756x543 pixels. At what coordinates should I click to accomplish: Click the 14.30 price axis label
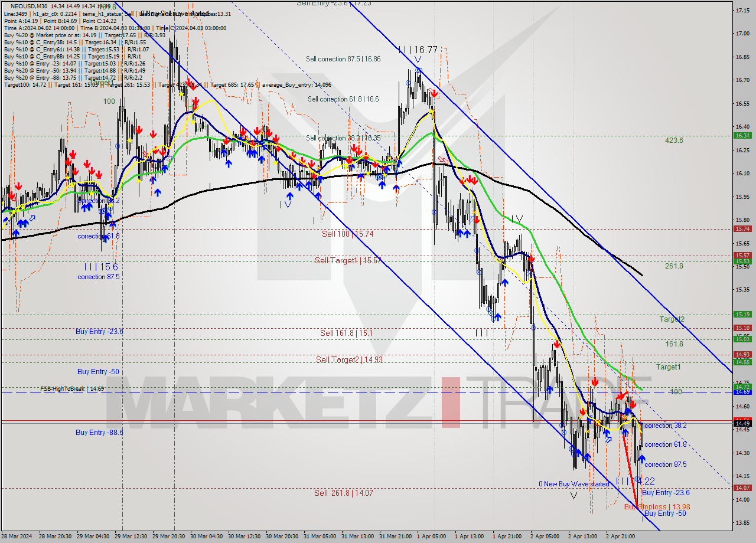(x=742, y=453)
